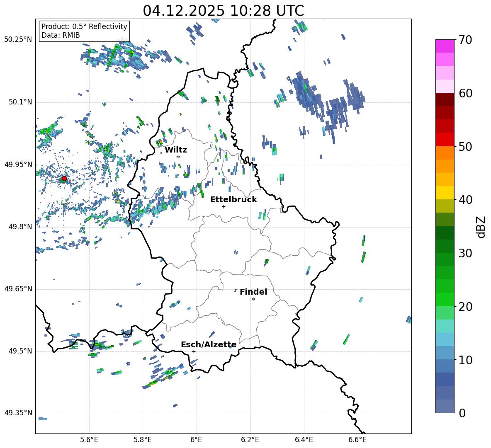Select the Ettelbruck city name label
This screenshot has height=448, width=491.
(233, 199)
